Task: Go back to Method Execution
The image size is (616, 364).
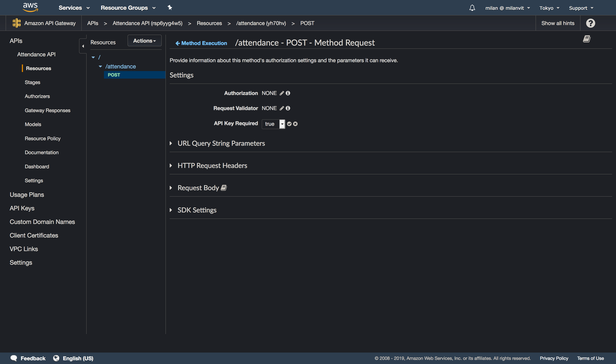Action: click(201, 43)
